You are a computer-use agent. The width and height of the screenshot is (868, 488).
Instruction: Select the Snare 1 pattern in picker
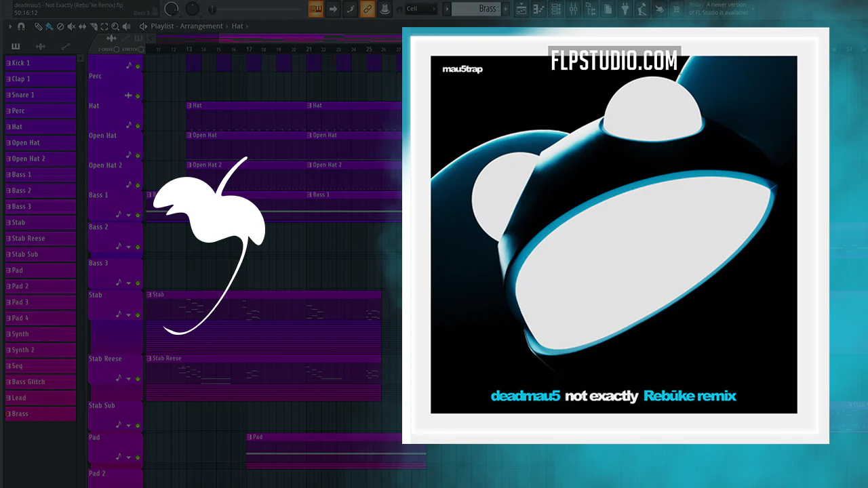[x=41, y=95]
